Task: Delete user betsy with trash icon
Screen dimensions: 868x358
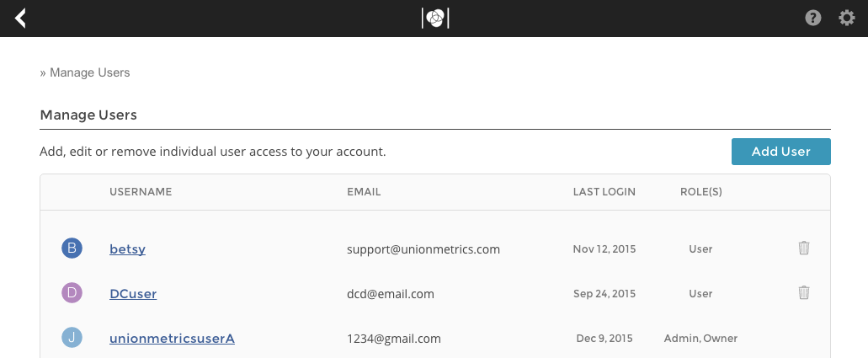Action: point(804,248)
